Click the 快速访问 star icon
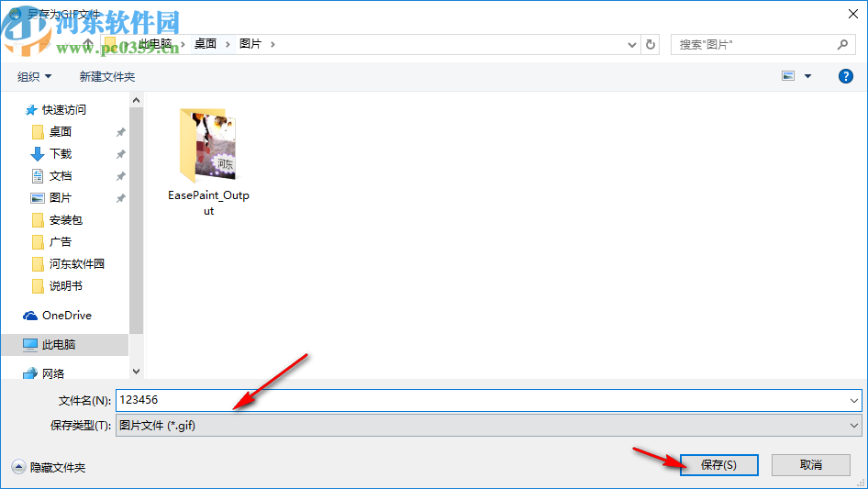The height and width of the screenshot is (489, 868). (30, 110)
